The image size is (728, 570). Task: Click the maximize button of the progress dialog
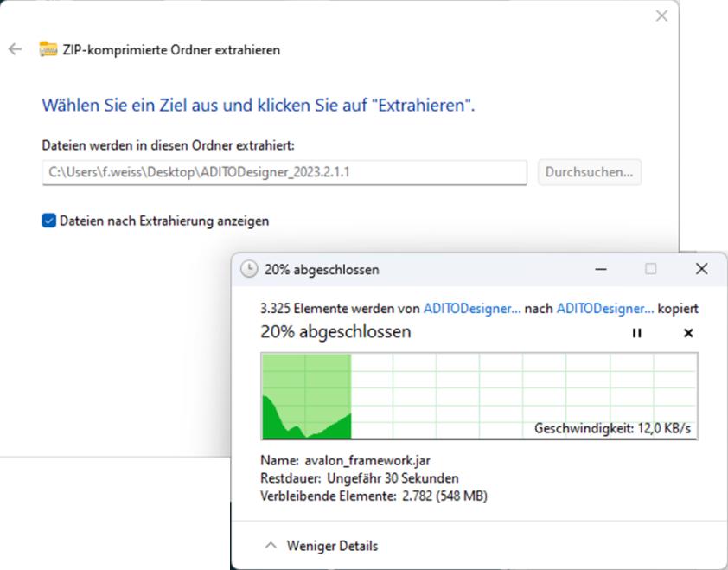(x=650, y=270)
